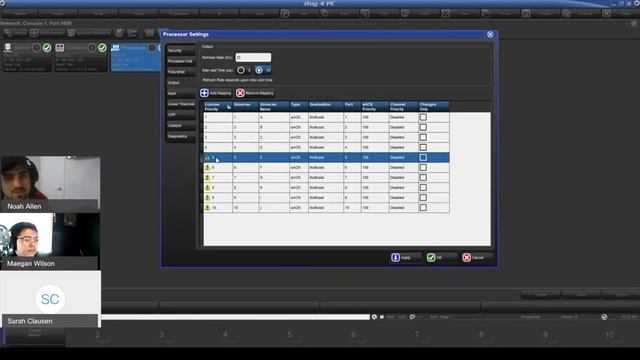The width and height of the screenshot is (640, 360).
Task: Check Changes Only for universe row 4
Action: [x=423, y=147]
